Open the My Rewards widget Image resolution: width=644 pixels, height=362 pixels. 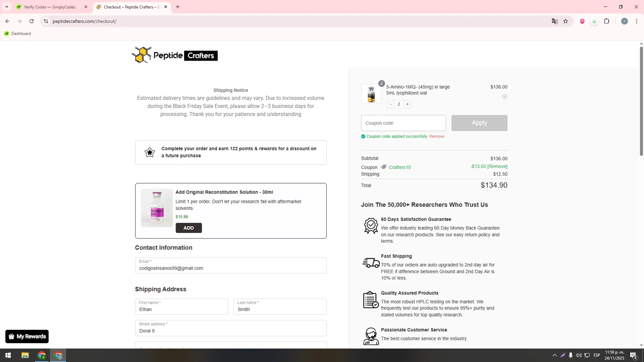(27, 337)
